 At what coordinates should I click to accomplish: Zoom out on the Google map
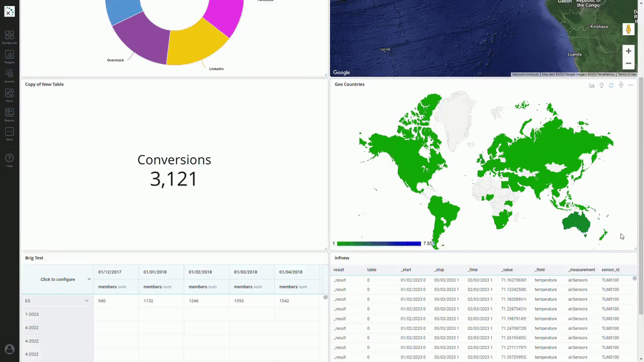click(x=628, y=63)
